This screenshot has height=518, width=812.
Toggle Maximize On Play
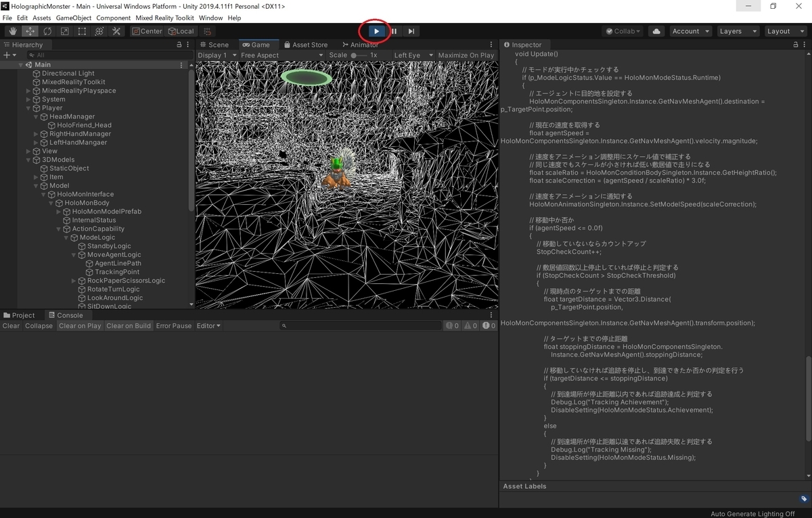466,55
